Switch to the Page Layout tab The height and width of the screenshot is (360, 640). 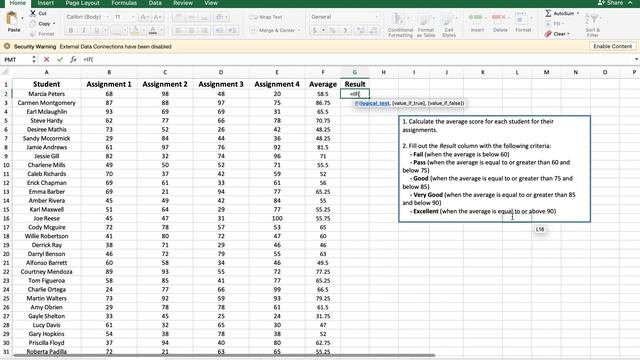[x=82, y=3]
